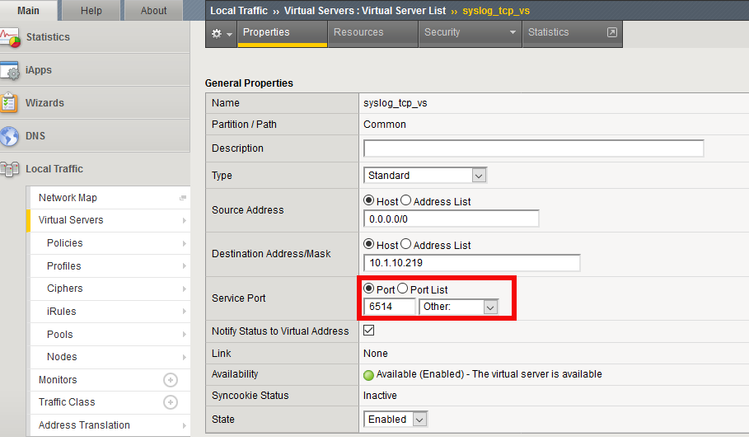Click the Wizards clipboard icon
The width and height of the screenshot is (749, 437).
[x=9, y=103]
